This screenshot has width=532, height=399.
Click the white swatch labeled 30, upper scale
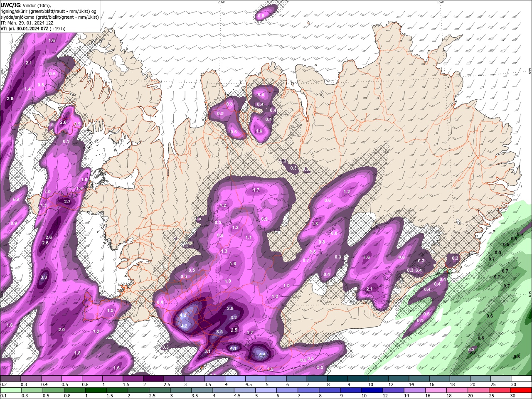[522, 379]
